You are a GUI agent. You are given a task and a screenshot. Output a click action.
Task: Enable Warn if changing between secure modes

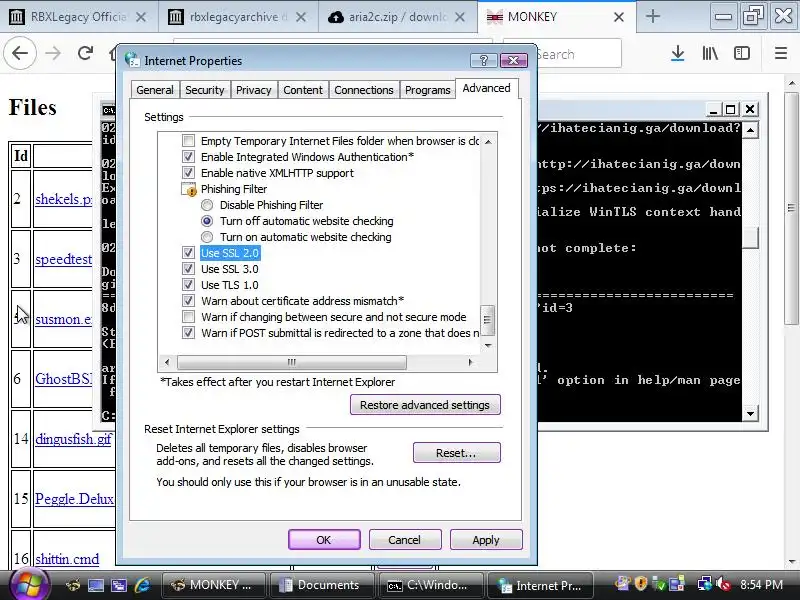point(189,317)
